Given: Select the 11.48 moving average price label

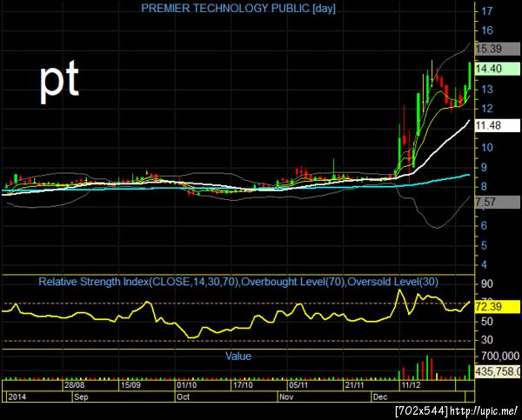Looking at the screenshot, I should click(x=498, y=125).
